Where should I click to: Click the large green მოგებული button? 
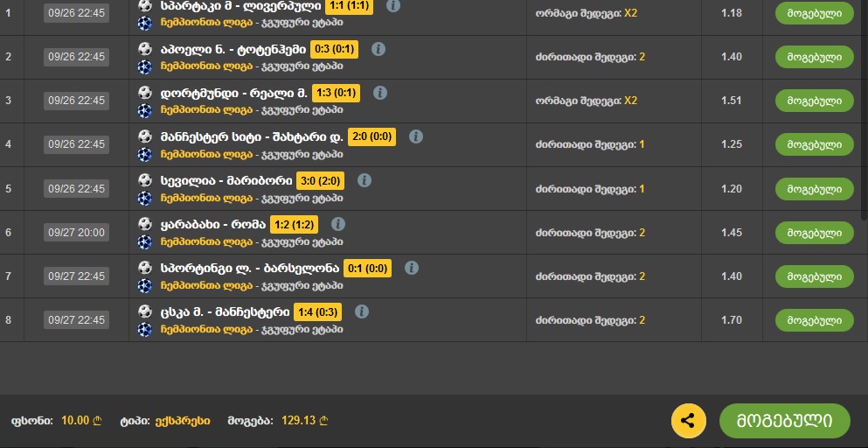pos(784,421)
